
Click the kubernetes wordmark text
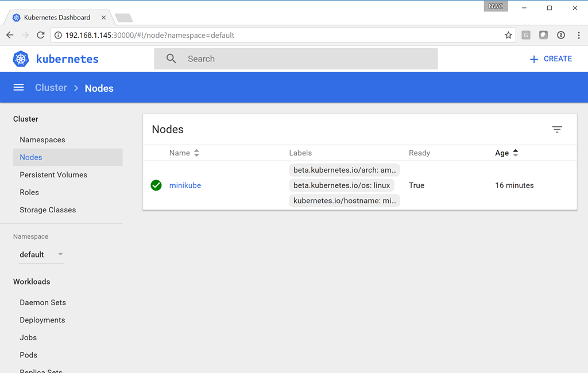tap(67, 59)
